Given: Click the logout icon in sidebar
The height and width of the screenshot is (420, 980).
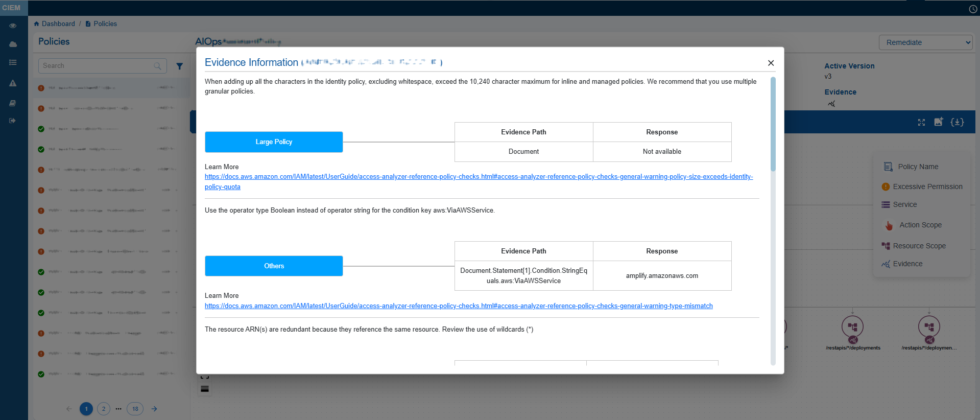Looking at the screenshot, I should coord(13,121).
